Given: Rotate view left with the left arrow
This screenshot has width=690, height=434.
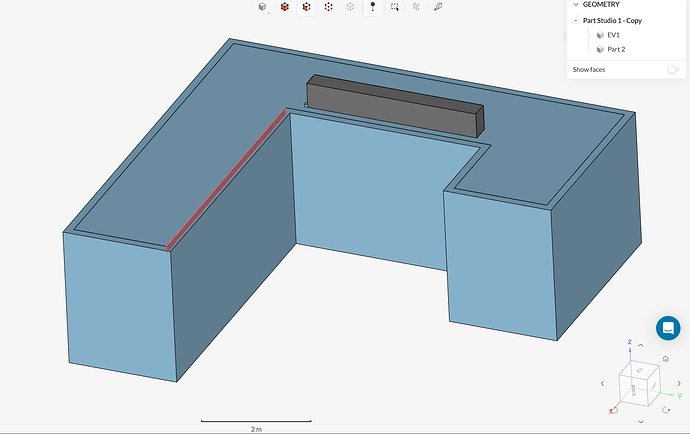Looking at the screenshot, I should pos(602,383).
